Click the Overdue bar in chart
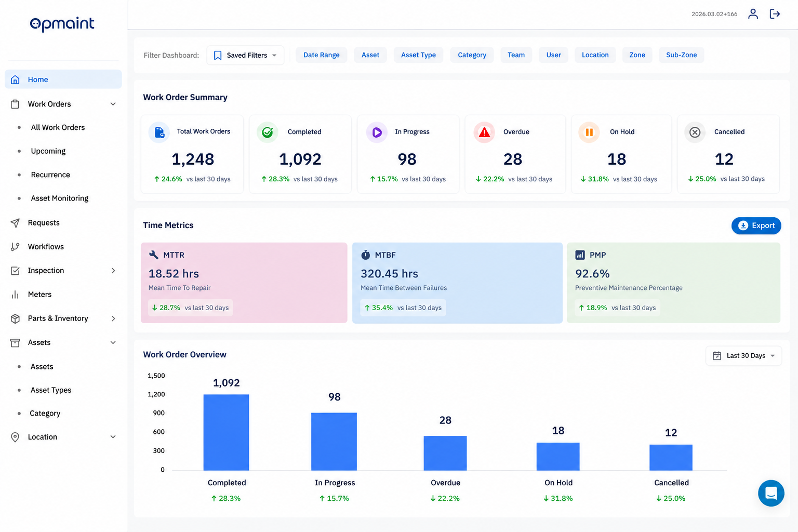Screen dimensions: 798x532 [445, 453]
